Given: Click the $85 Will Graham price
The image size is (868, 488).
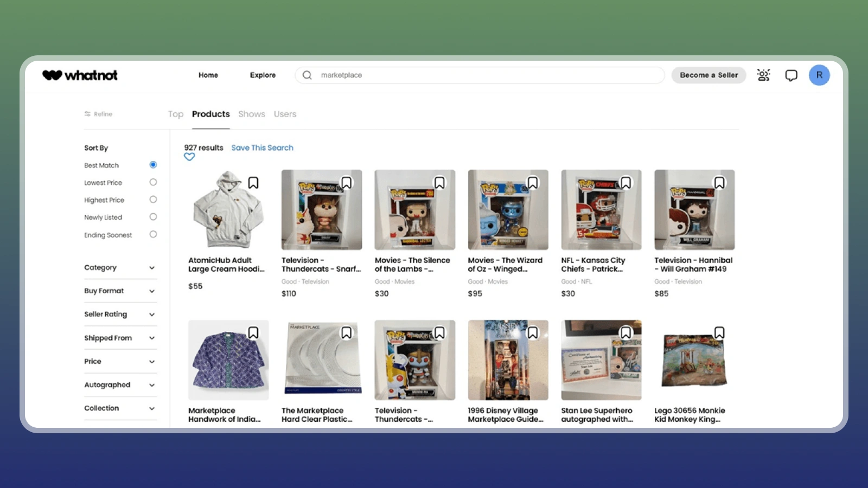Looking at the screenshot, I should pyautogui.click(x=661, y=293).
